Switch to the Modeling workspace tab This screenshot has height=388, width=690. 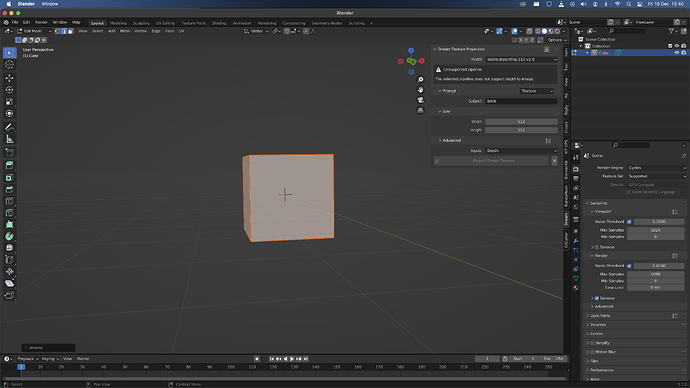click(118, 23)
